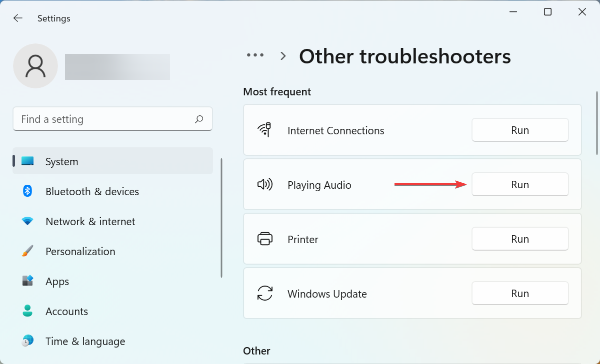600x364 pixels.
Task: Run the Printer troubleshooter
Action: (x=520, y=239)
